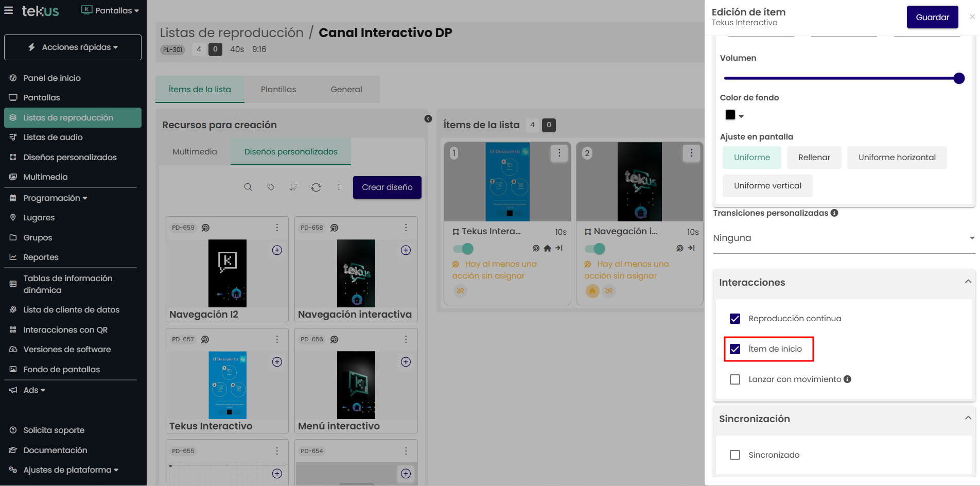Toggle the Tekus Interactivo item switch off

pyautogui.click(x=463, y=249)
